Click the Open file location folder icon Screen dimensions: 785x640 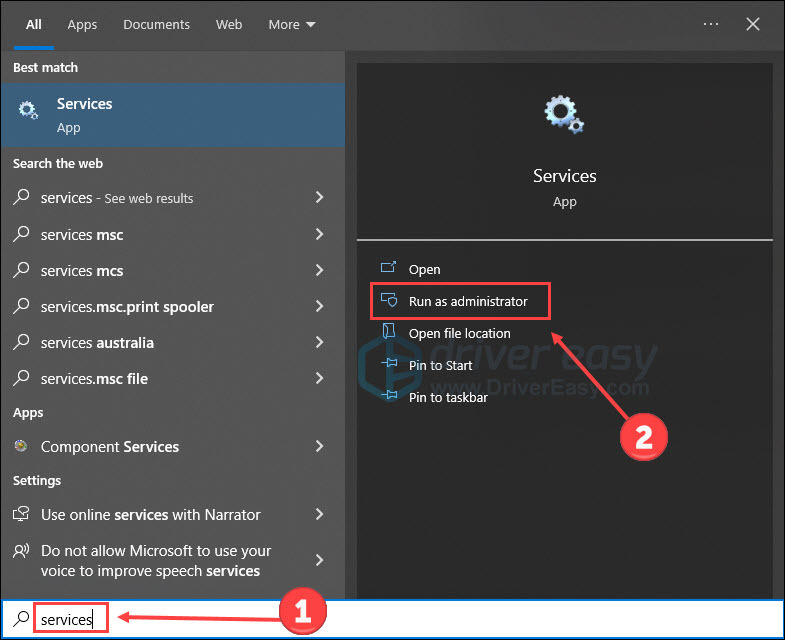(x=388, y=333)
